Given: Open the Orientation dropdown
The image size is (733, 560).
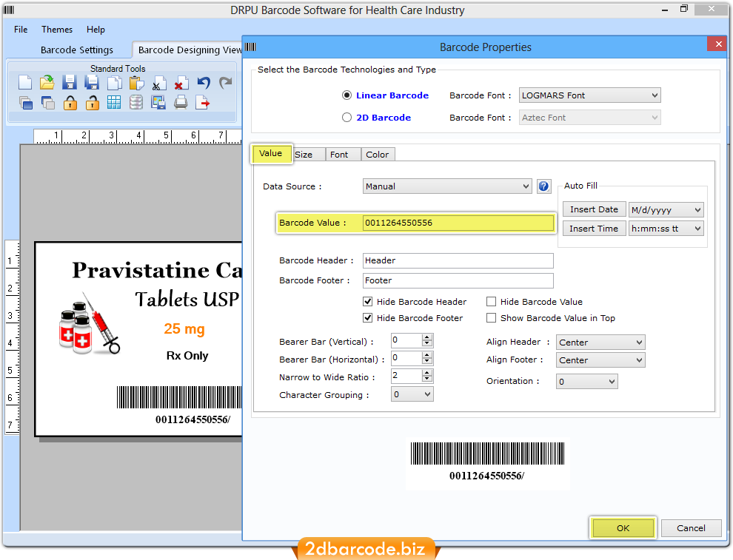Looking at the screenshot, I should tap(586, 382).
